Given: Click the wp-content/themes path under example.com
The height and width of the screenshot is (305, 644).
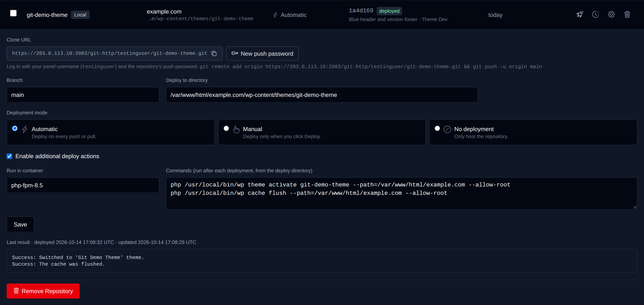Looking at the screenshot, I should point(201,19).
